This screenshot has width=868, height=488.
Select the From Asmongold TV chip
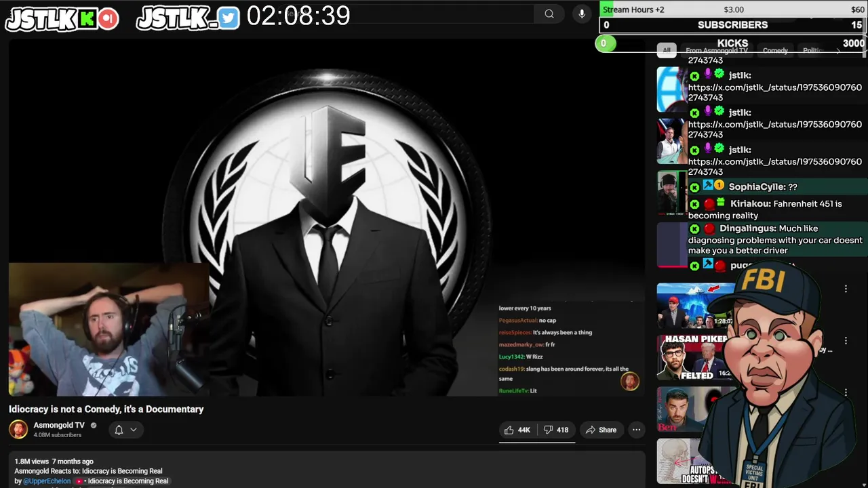point(716,50)
